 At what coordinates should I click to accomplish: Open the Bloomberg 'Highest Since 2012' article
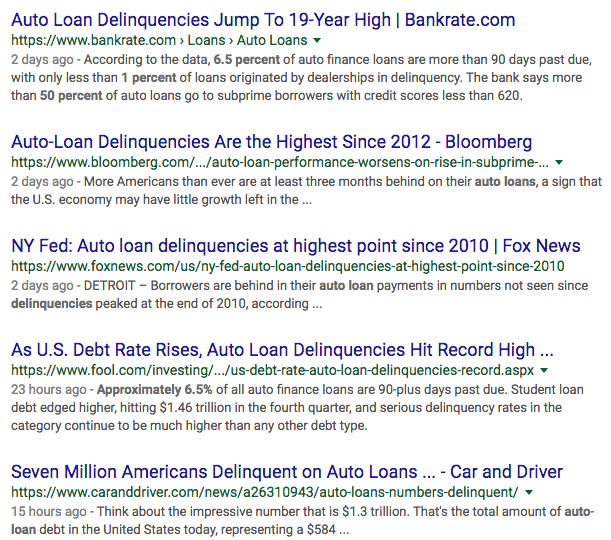click(x=271, y=142)
